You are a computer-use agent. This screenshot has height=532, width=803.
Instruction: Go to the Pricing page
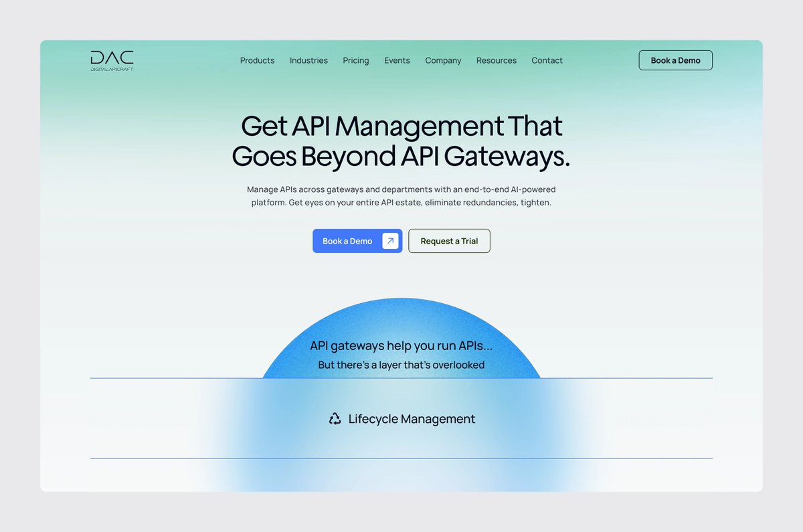[x=356, y=60]
